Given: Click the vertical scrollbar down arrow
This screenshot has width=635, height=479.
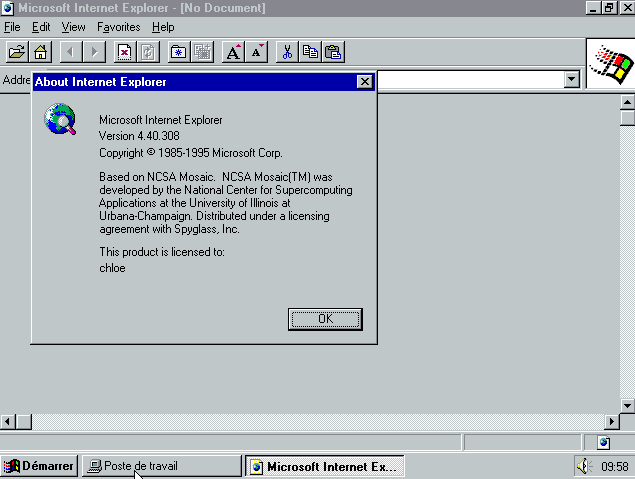Looking at the screenshot, I should (x=627, y=405).
